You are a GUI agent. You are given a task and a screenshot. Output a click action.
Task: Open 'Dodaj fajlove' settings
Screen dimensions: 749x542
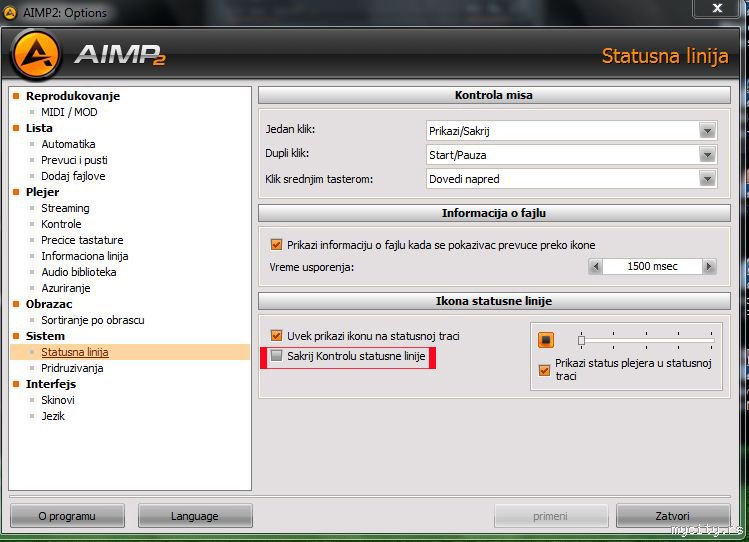(x=73, y=176)
